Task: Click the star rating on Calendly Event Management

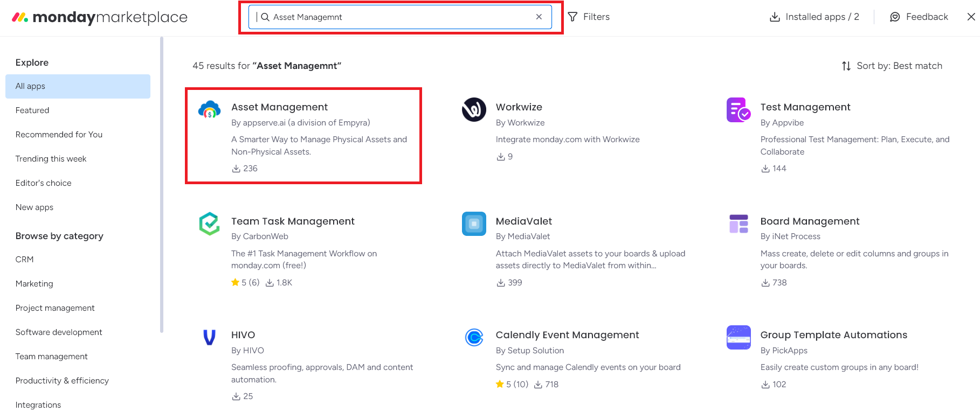Action: click(512, 385)
